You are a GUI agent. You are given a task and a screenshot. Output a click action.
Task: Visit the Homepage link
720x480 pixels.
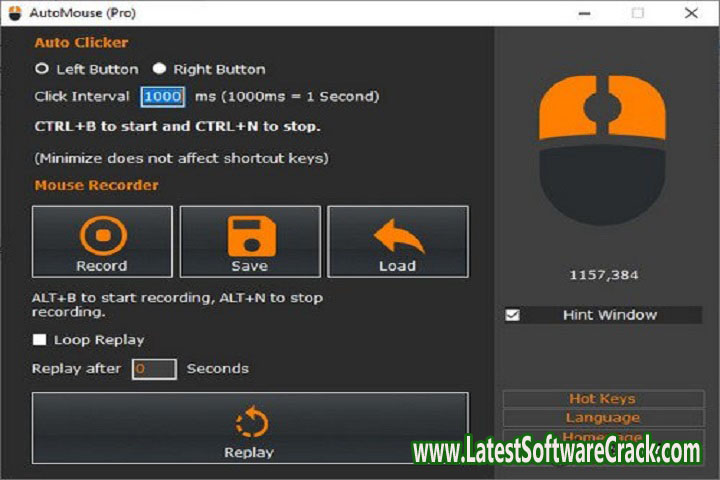coord(602,436)
